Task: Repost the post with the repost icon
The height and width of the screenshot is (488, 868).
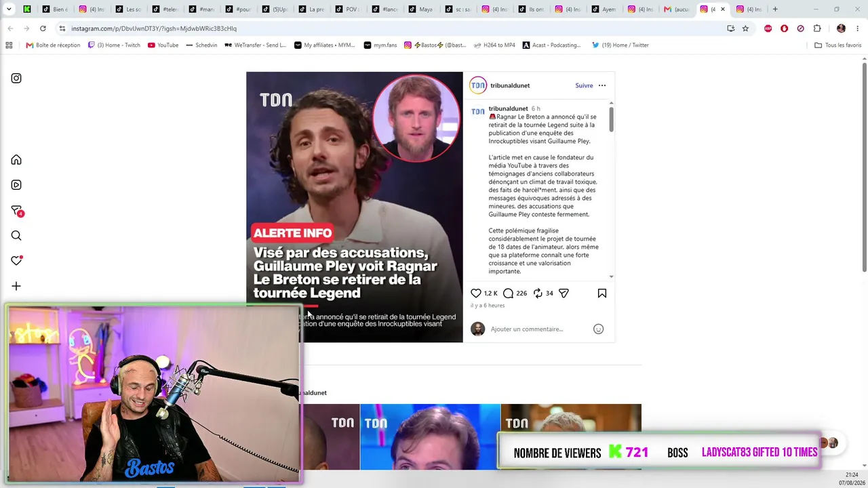Action: 538,293
